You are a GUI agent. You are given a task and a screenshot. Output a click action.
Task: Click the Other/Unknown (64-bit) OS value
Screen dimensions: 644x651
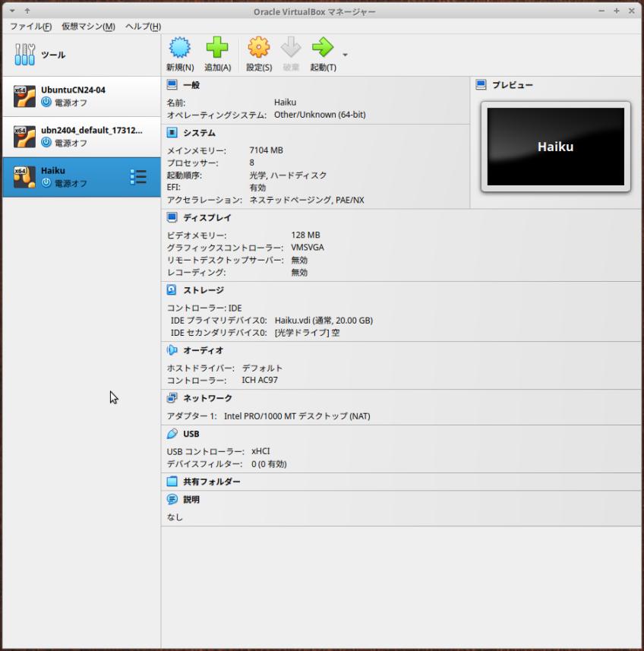pyautogui.click(x=320, y=115)
